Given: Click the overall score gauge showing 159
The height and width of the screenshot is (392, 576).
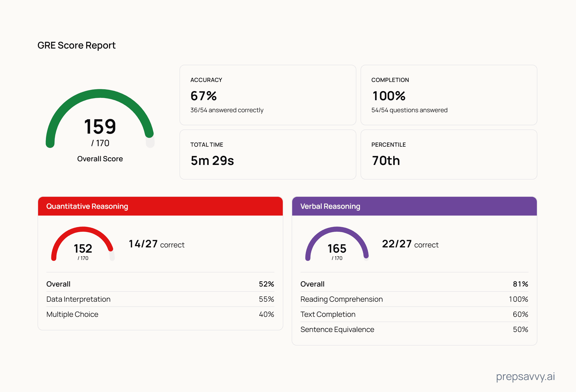Looking at the screenshot, I should click(100, 119).
